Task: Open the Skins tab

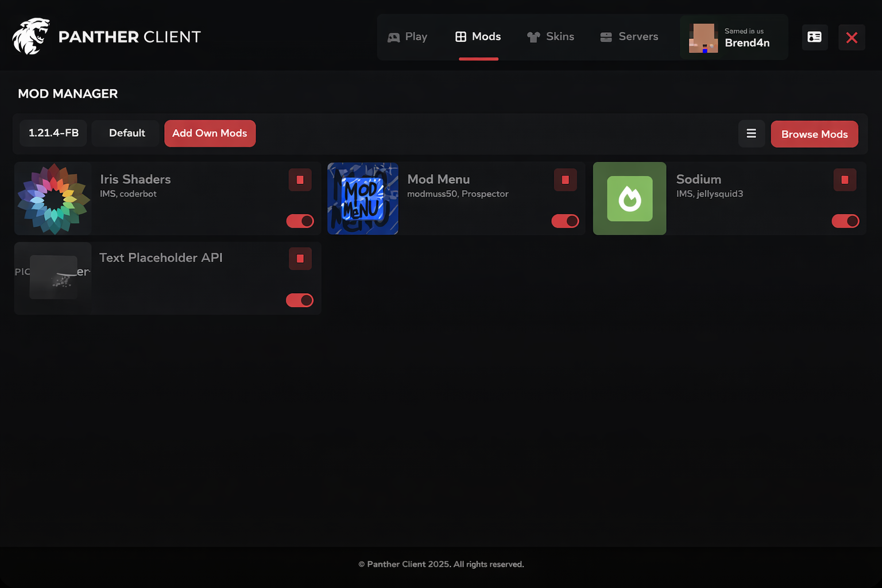Action: 551,37
